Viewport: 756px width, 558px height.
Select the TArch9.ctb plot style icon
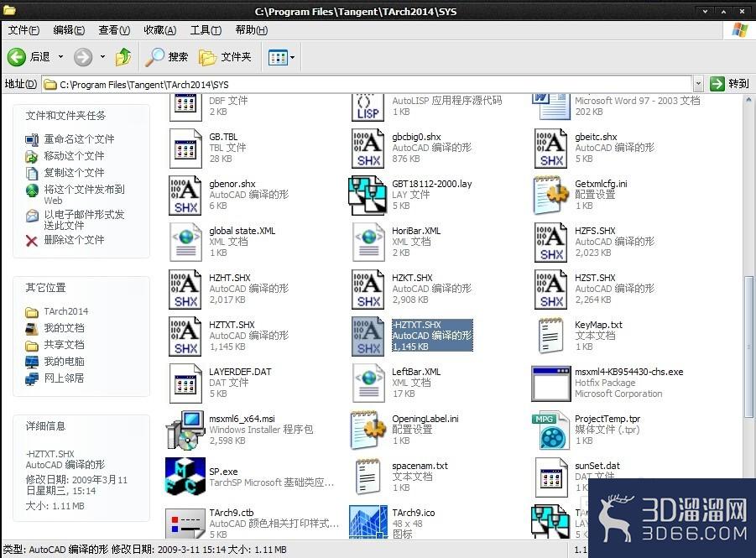[185, 523]
